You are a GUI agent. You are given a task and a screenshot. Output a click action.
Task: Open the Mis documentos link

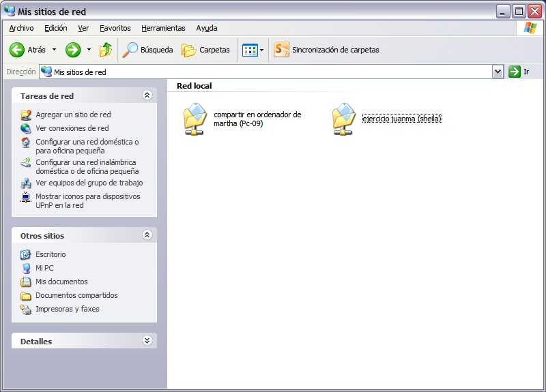[x=61, y=282]
